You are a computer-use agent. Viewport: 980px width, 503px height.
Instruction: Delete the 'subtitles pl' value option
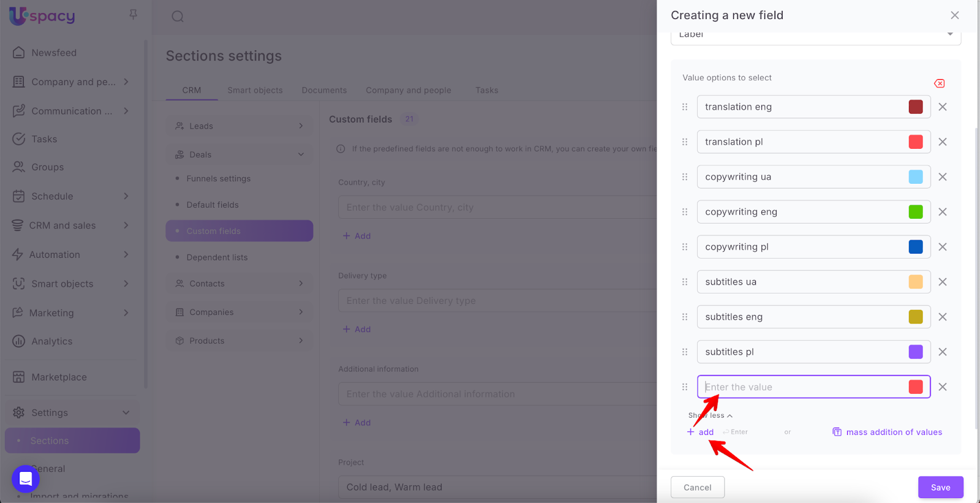pyautogui.click(x=943, y=352)
